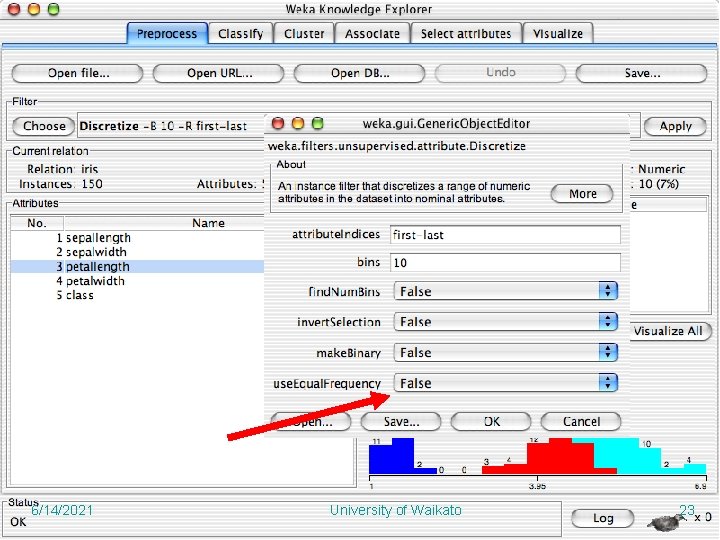The width and height of the screenshot is (720, 540).
Task: Open the Select attributes tab
Action: point(466,34)
